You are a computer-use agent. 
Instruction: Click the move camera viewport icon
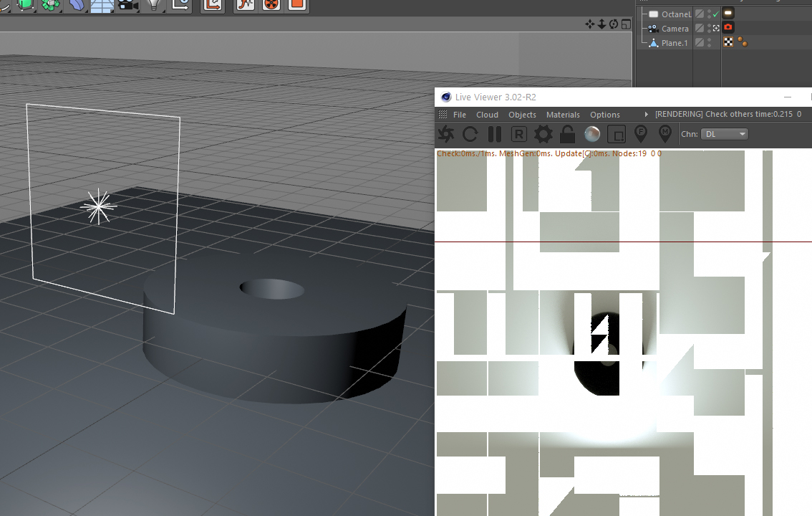[589, 24]
